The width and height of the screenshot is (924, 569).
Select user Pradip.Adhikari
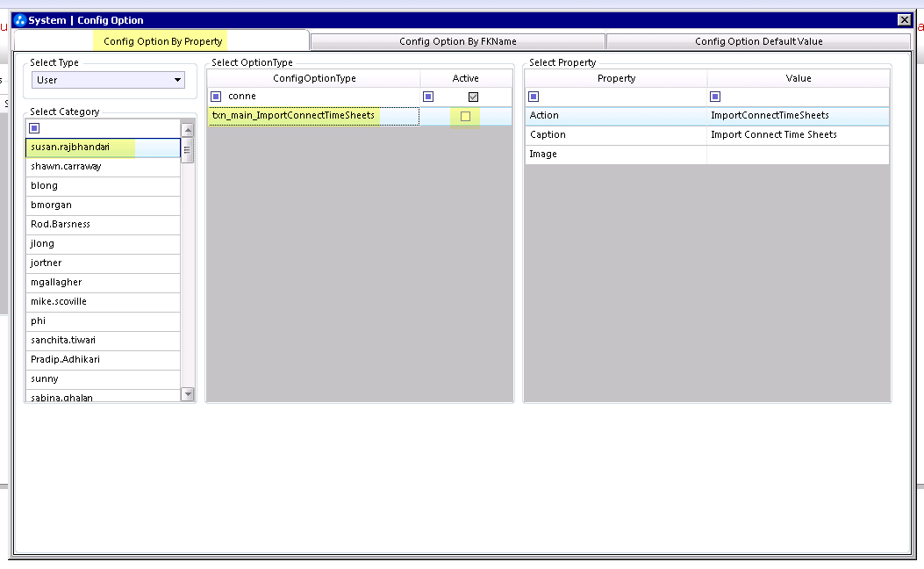coord(104,360)
